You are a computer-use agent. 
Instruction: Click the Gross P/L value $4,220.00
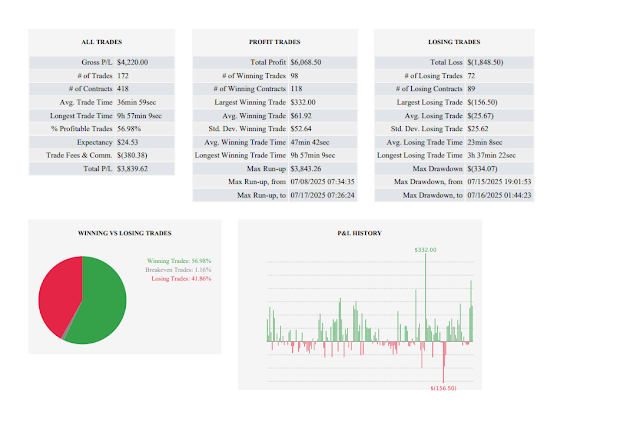point(132,62)
